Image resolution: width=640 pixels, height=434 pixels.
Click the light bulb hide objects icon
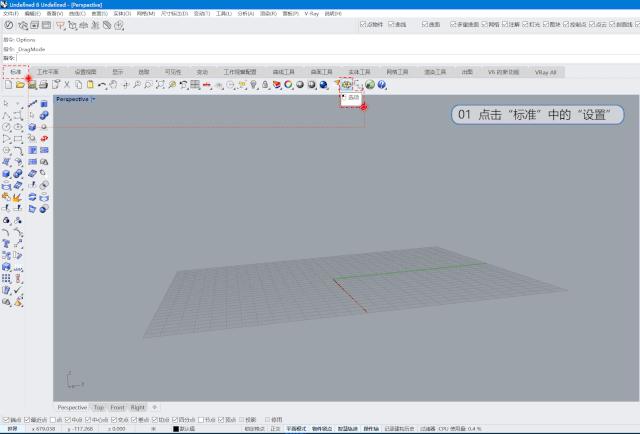pos(253,85)
